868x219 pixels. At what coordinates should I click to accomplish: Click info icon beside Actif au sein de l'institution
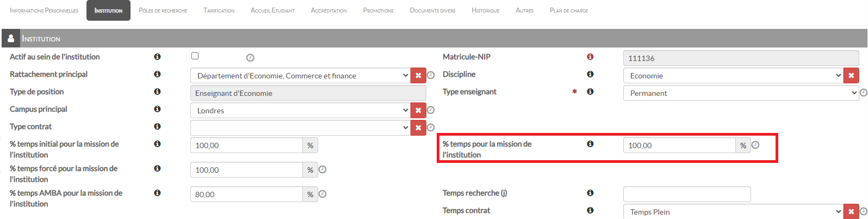click(157, 57)
